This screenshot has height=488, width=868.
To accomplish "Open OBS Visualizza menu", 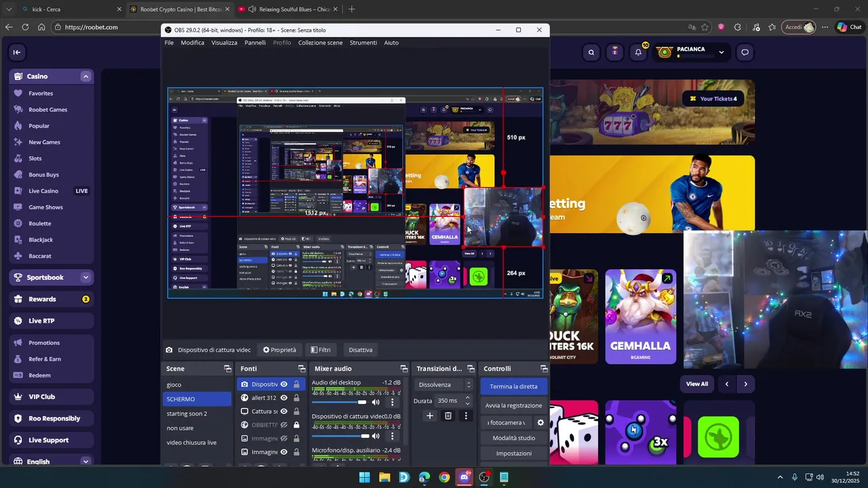I will point(224,43).
